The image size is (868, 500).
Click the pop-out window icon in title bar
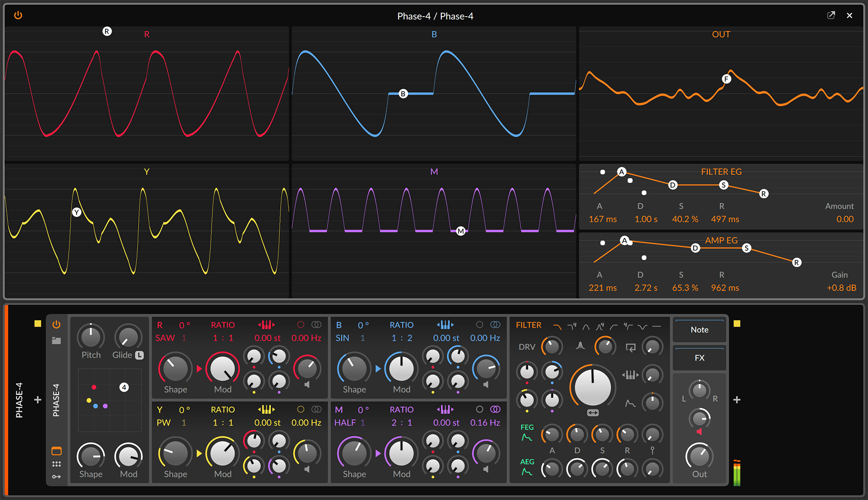click(x=831, y=15)
